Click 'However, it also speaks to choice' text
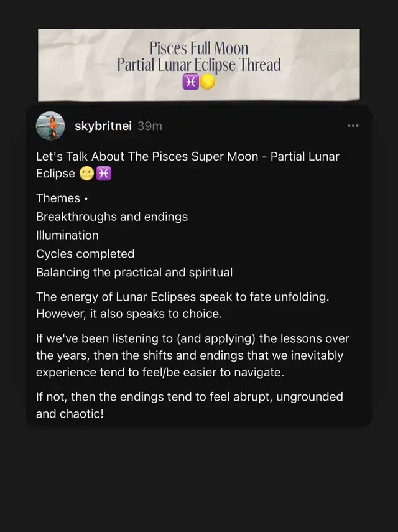 pos(129,314)
